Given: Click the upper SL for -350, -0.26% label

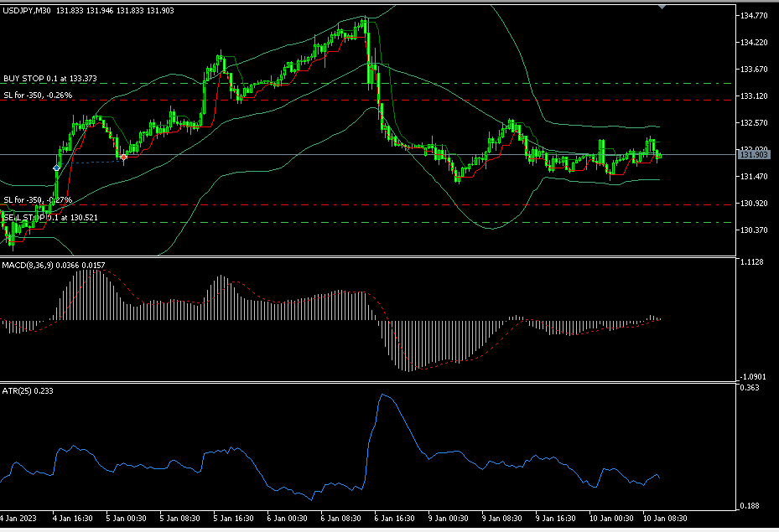Looking at the screenshot, I should (38, 96).
